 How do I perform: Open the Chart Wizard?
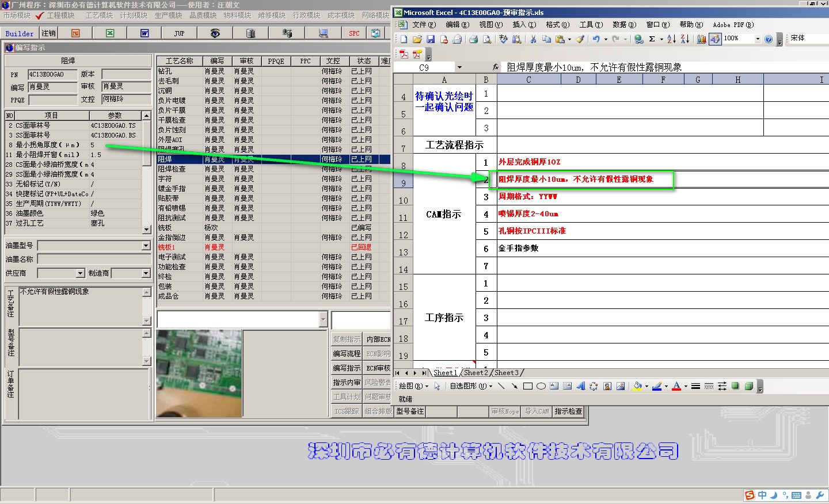[x=701, y=39]
